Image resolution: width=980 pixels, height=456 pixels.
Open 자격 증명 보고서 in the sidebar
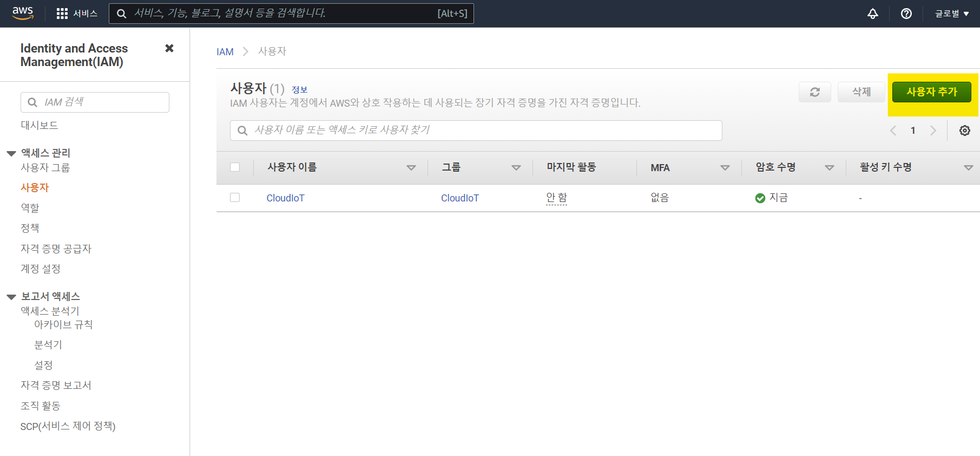click(56, 385)
